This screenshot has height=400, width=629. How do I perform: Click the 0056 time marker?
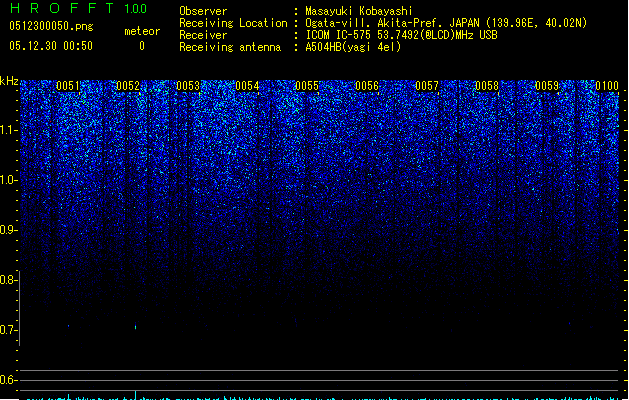[x=367, y=86]
